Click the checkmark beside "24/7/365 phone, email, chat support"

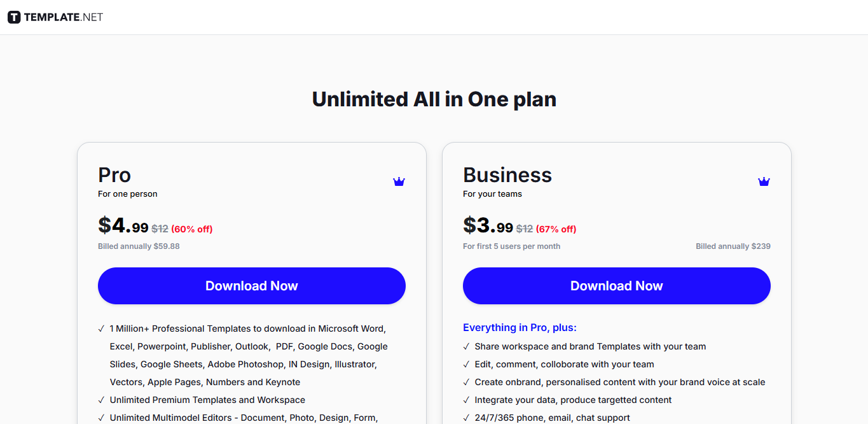pyautogui.click(x=466, y=418)
